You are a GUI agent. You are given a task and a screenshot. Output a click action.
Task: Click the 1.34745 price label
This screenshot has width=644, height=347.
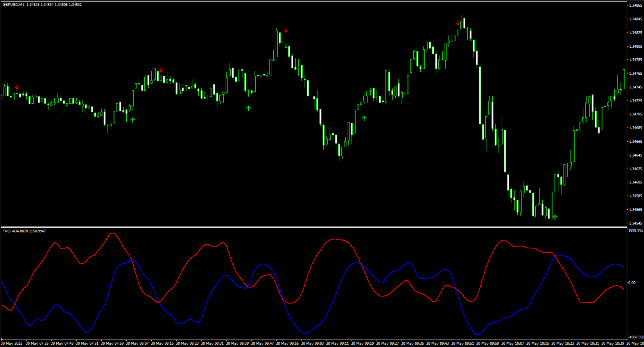pyautogui.click(x=635, y=87)
